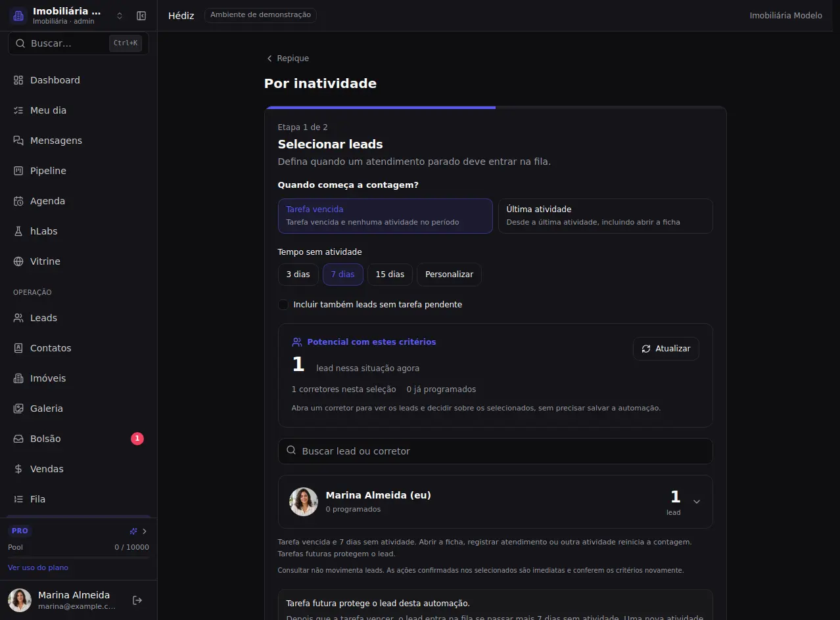Click the Dashboard grid icon
The width and height of the screenshot is (840, 620).
pos(18,80)
